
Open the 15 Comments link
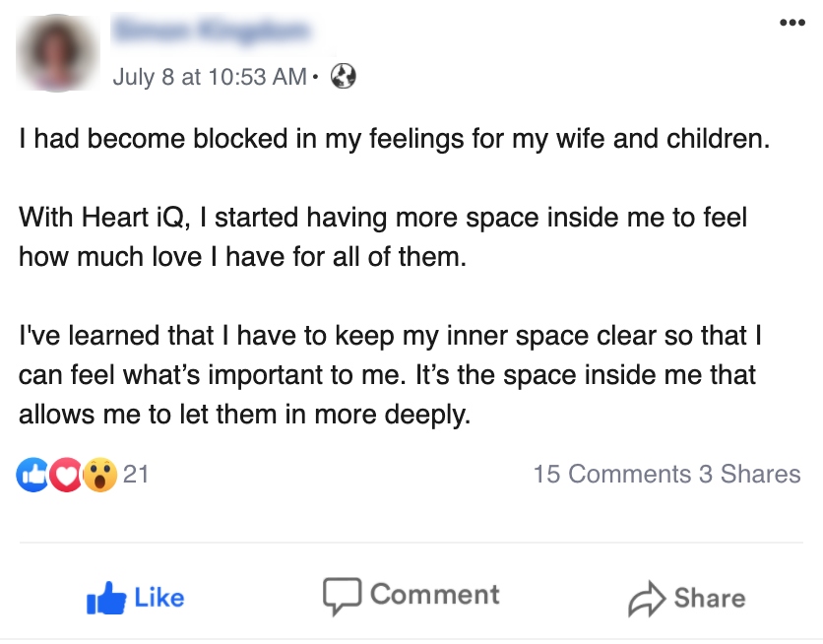click(x=611, y=474)
